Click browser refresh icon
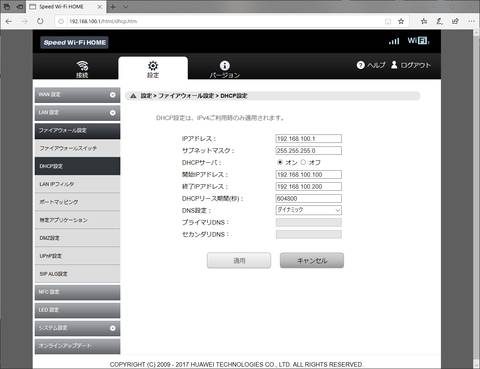This screenshot has height=369, width=480. tap(40, 21)
